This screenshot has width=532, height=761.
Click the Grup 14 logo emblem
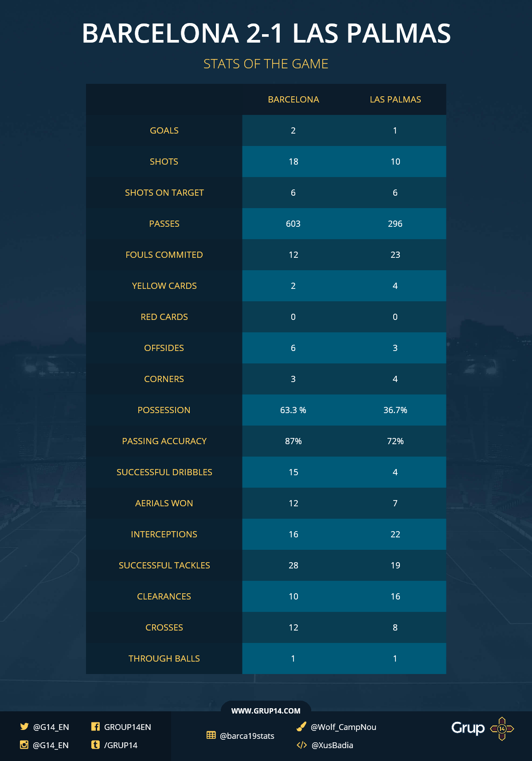(x=502, y=729)
